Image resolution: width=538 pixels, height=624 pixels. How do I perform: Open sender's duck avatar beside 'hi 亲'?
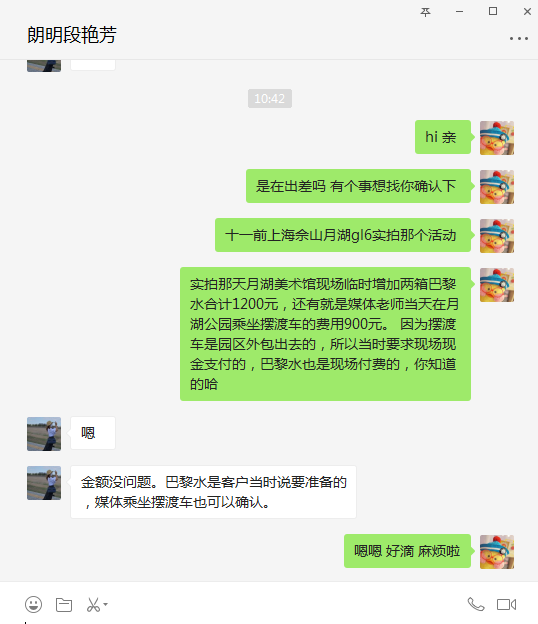click(497, 138)
